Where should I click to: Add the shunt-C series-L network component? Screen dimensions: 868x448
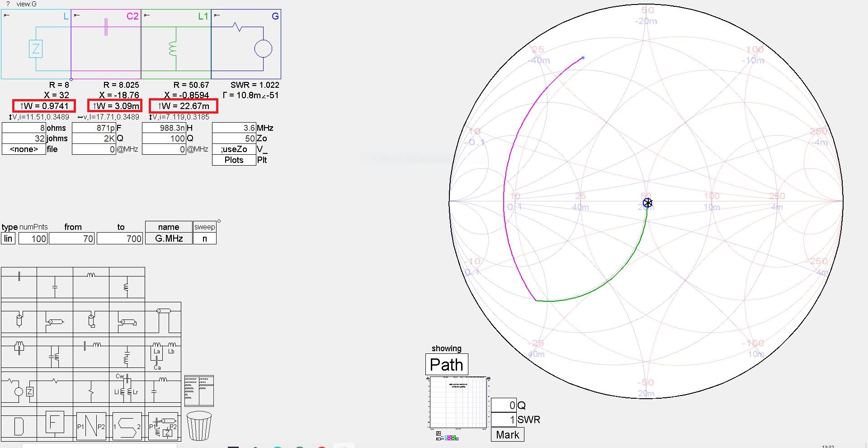point(163,389)
